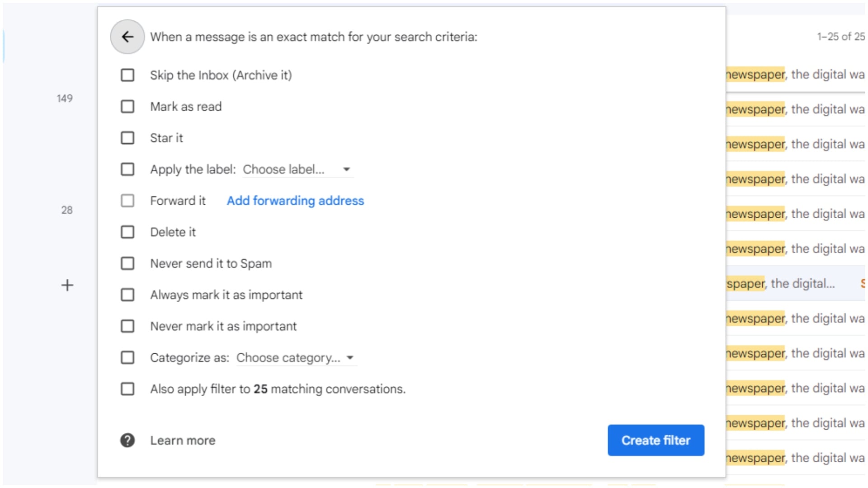Check Also apply filter to 25 conversations
Viewport: 868px width, 488px height.
click(x=127, y=389)
